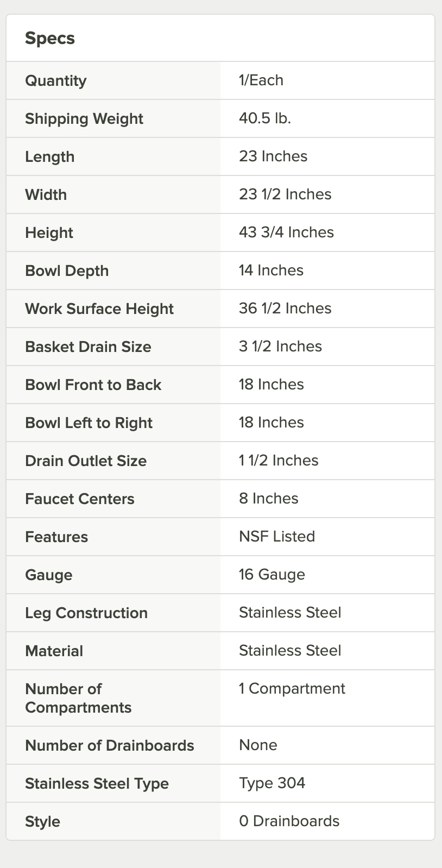Click the Width value 23 1/2 Inches
The height and width of the screenshot is (868, 442).
(285, 194)
